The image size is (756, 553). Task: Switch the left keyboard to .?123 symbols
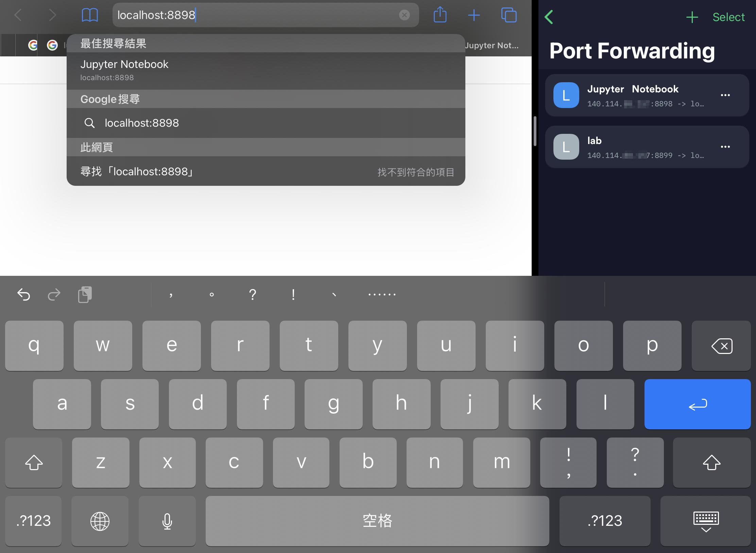point(33,521)
